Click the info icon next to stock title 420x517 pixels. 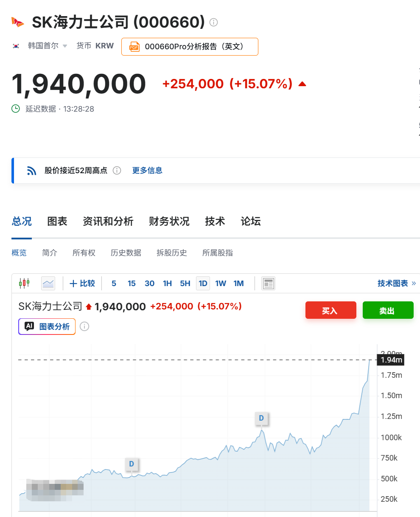(x=214, y=22)
